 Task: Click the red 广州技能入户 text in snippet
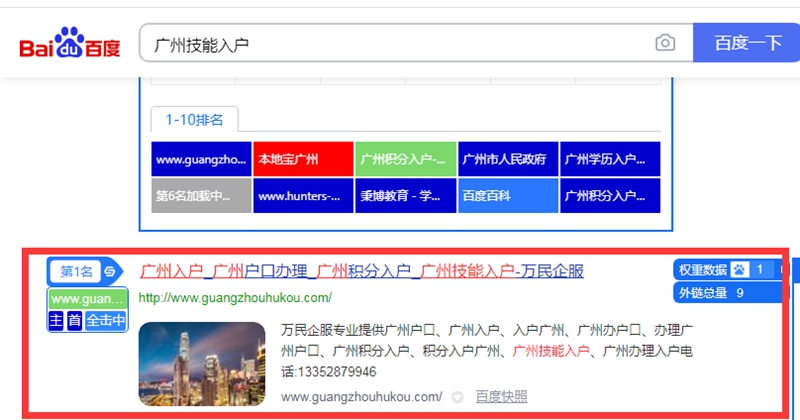pyautogui.click(x=551, y=351)
